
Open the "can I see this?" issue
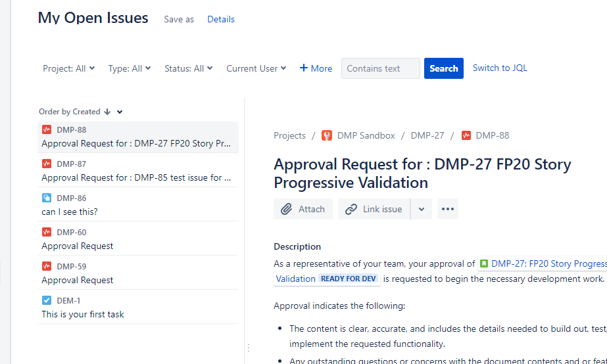pos(138,205)
